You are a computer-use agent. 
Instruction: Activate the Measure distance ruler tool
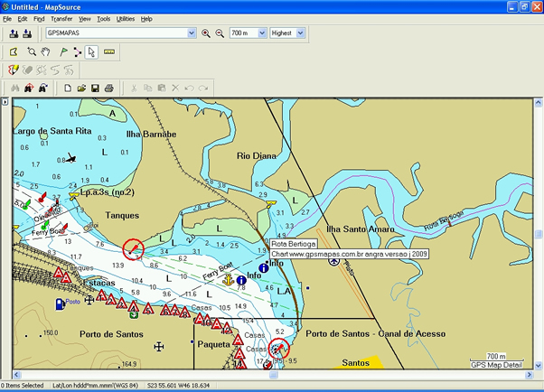[110, 52]
